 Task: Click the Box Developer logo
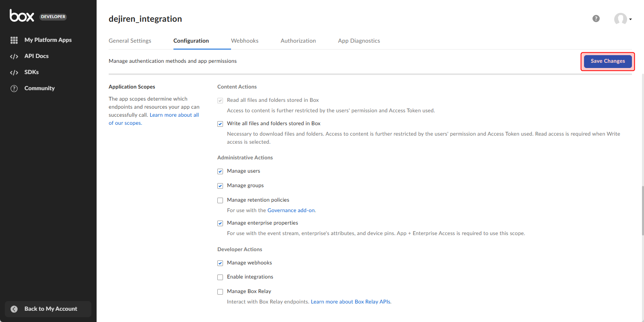tap(38, 16)
